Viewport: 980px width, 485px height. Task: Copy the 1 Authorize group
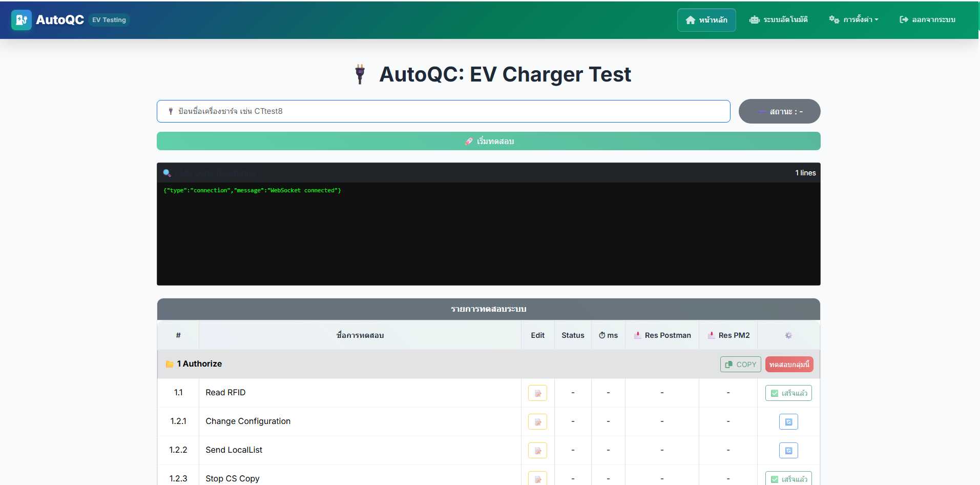[741, 365]
